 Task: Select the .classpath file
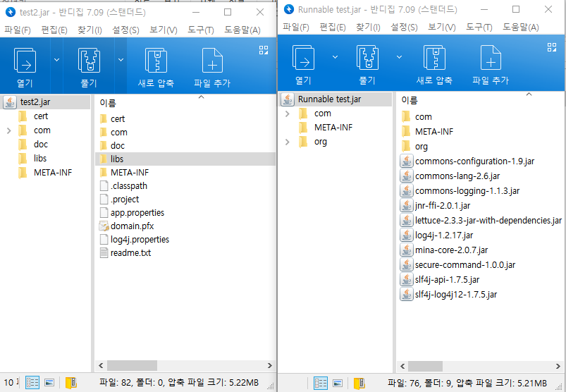click(x=124, y=186)
